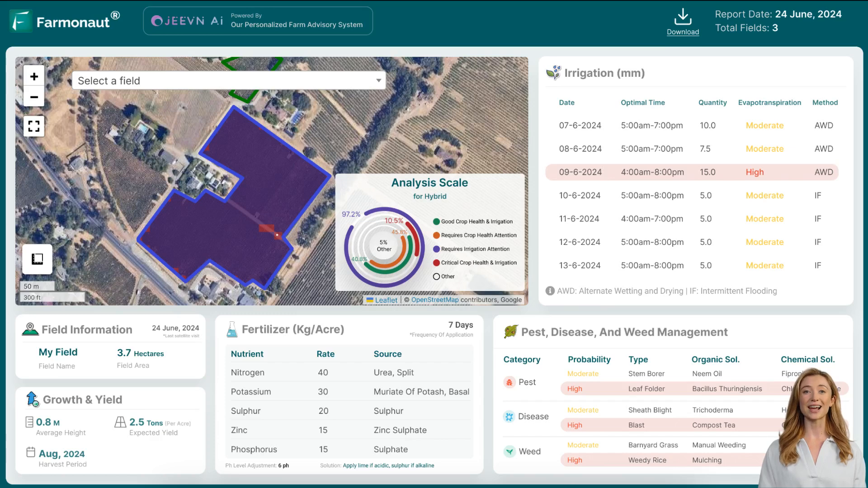868x488 pixels.
Task: Click the OpenStreetMap attribution link
Action: click(435, 300)
